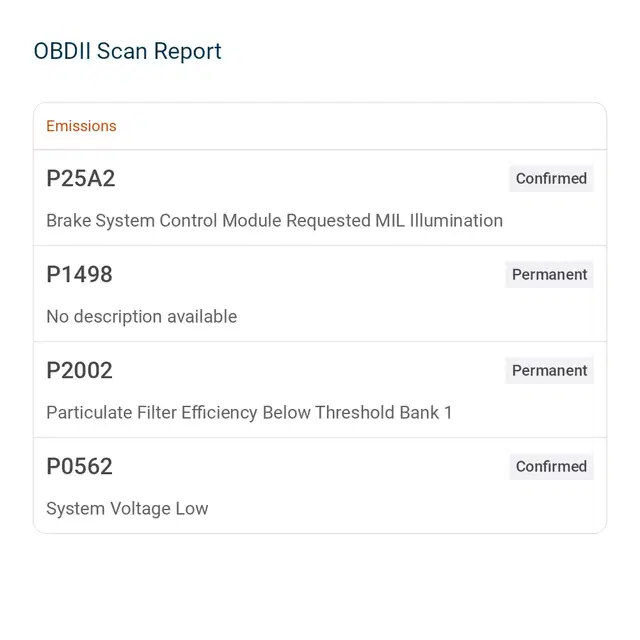The image size is (640, 640).
Task: Click the Confirmed badge for P0562
Action: pos(551,466)
